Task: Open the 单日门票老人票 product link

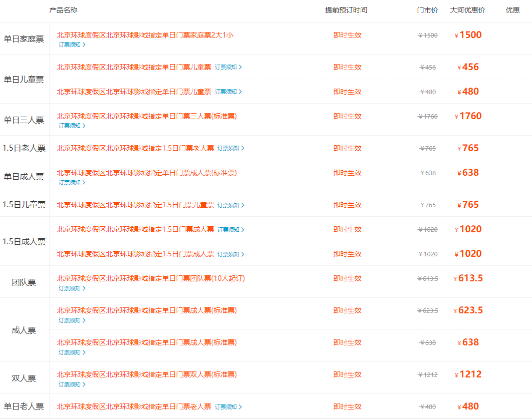Action: coord(134,406)
